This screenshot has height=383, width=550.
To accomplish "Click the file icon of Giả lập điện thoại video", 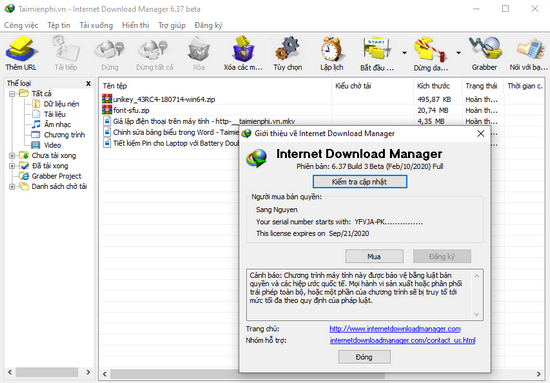I will 107,121.
